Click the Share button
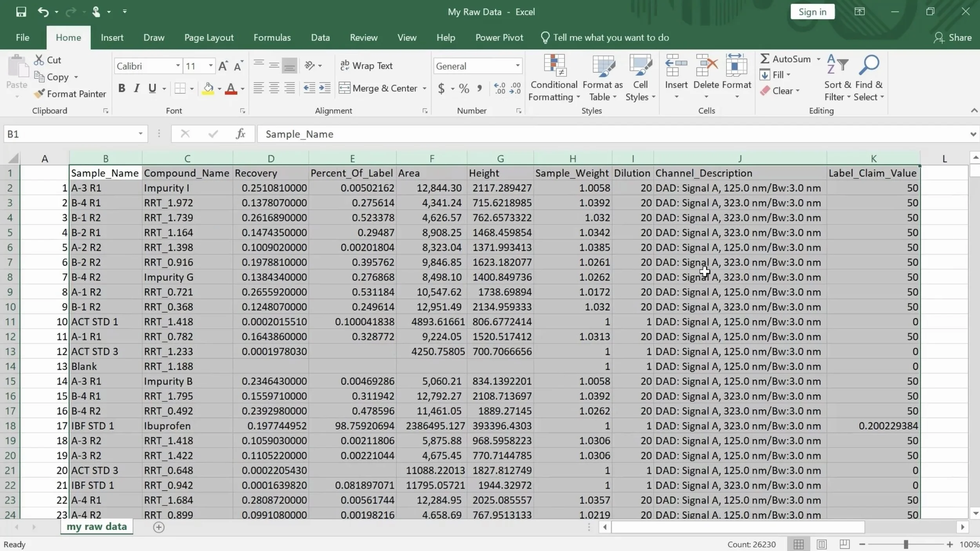This screenshot has height=551, width=980. [x=953, y=38]
